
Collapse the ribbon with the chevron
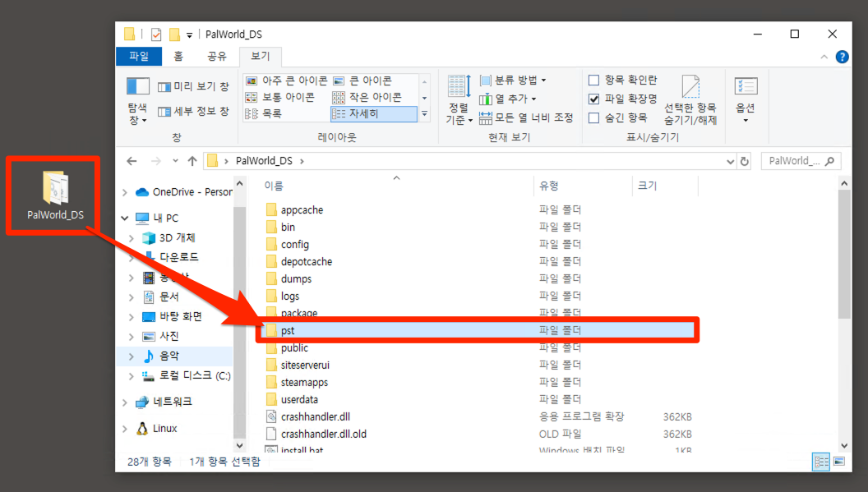tap(824, 57)
